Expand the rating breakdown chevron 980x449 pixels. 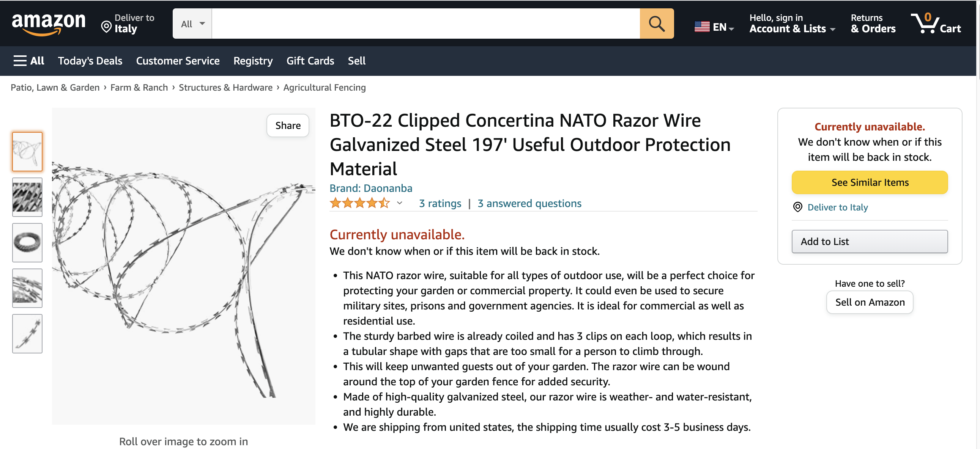point(399,203)
